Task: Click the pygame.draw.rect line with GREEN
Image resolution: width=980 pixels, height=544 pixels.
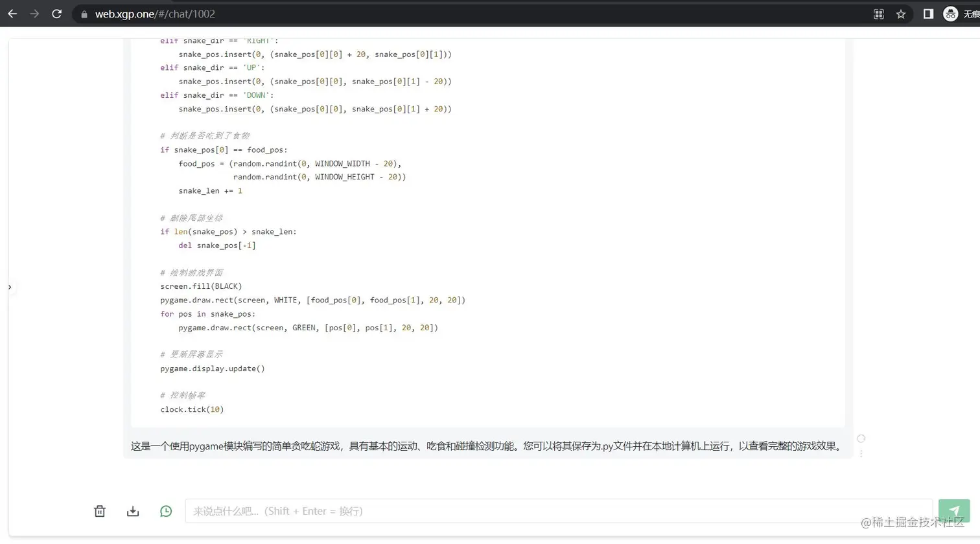Action: pyautogui.click(x=309, y=328)
